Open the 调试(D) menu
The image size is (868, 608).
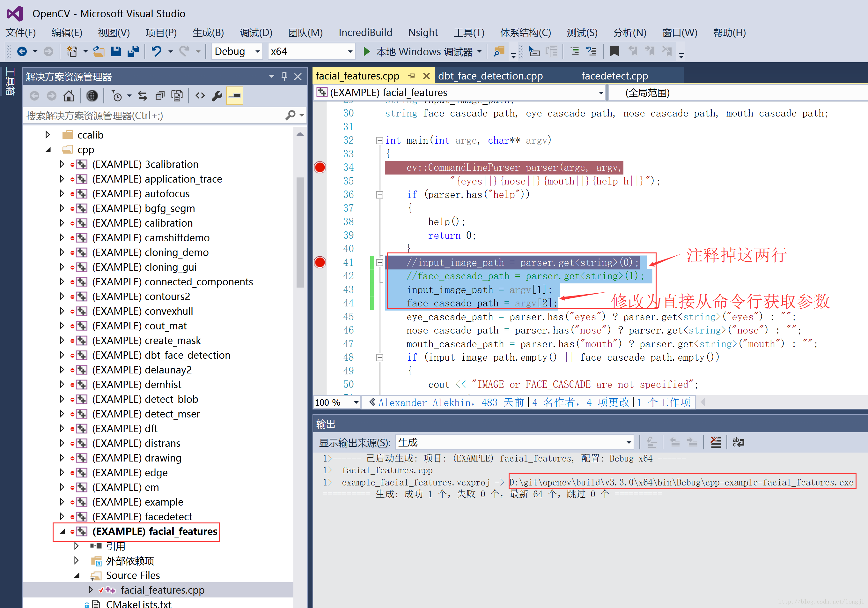point(255,33)
